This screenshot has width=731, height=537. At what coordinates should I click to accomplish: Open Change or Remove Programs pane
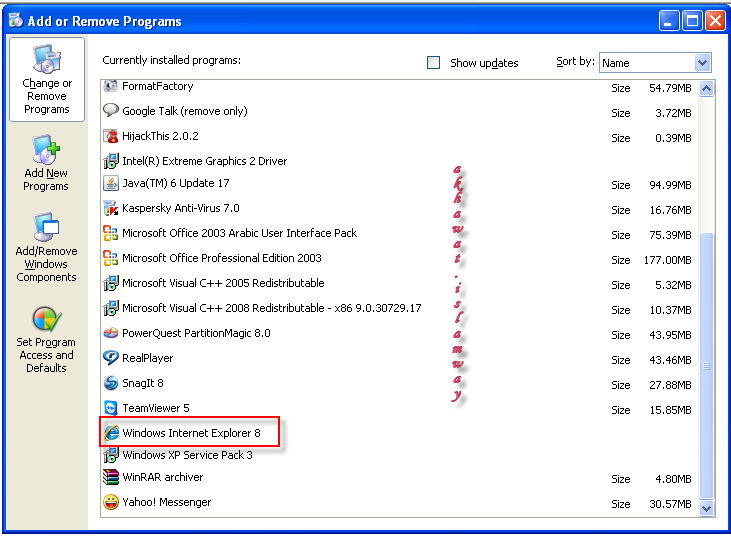[x=47, y=80]
